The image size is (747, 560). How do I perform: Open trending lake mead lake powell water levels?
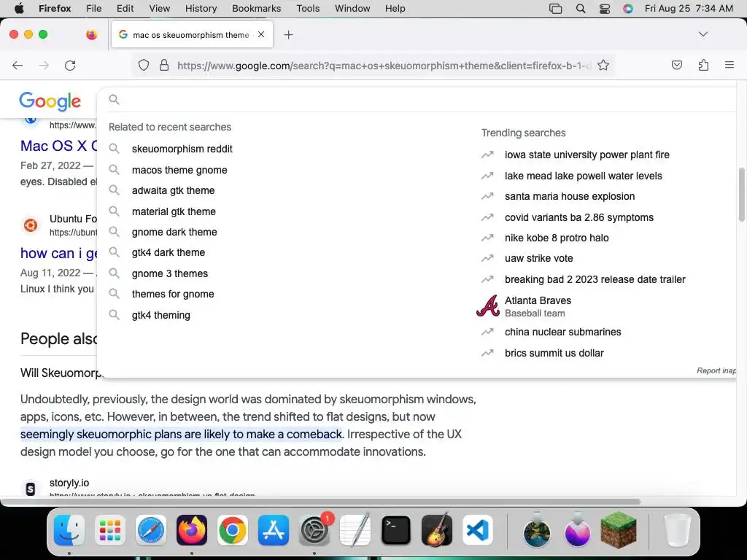[583, 176]
